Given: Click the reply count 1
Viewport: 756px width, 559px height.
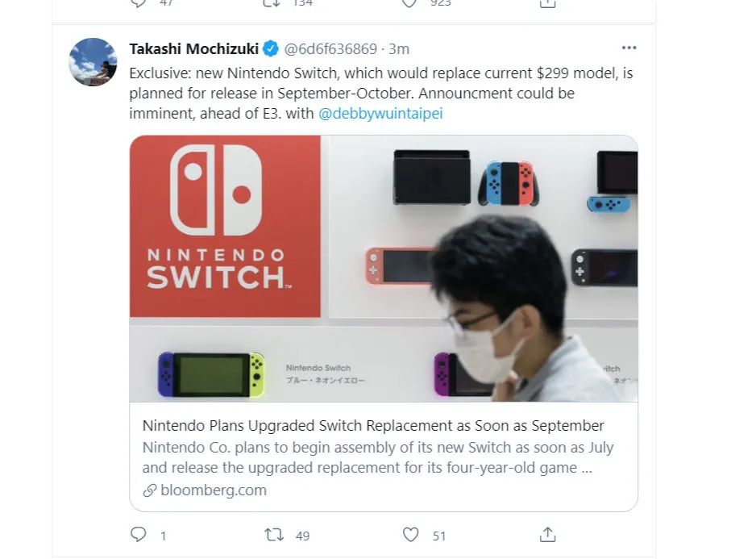Looking at the screenshot, I should 163,535.
